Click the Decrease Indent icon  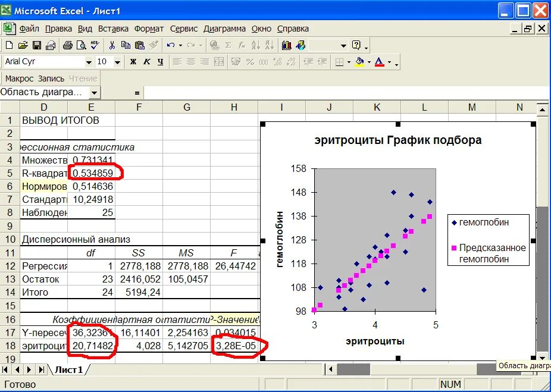(x=308, y=62)
